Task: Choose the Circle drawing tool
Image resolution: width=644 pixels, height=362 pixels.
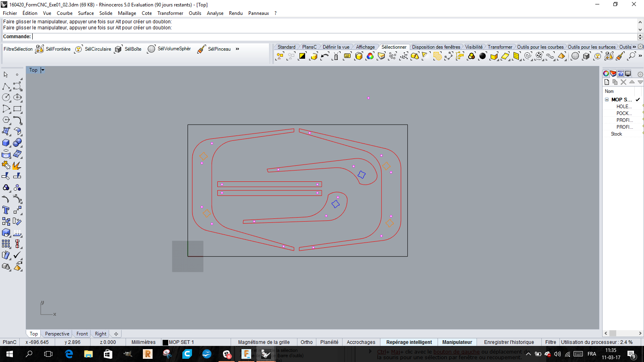Action: click(6, 97)
